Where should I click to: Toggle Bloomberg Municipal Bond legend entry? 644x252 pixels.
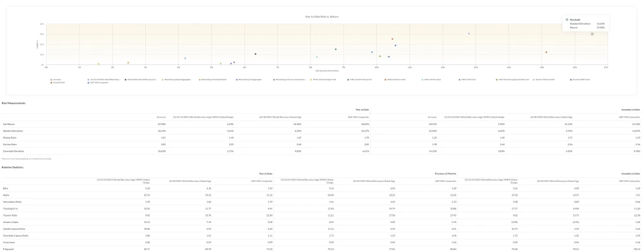(x=213, y=80)
